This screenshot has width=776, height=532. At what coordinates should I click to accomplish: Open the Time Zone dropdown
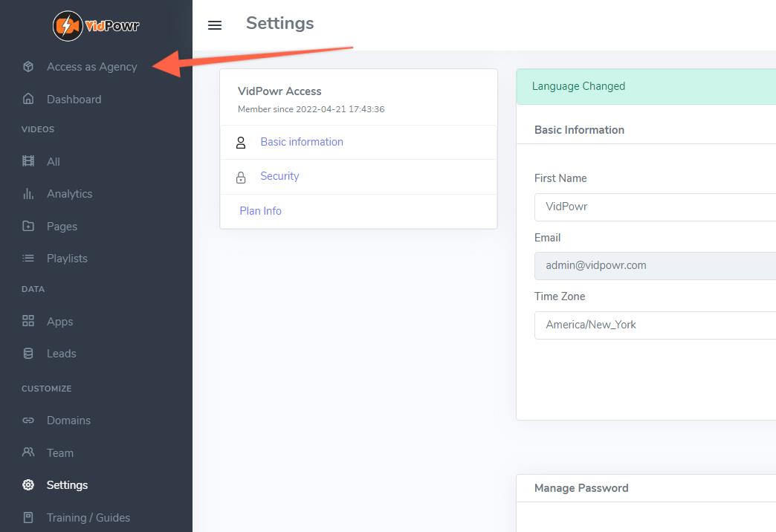(655, 325)
